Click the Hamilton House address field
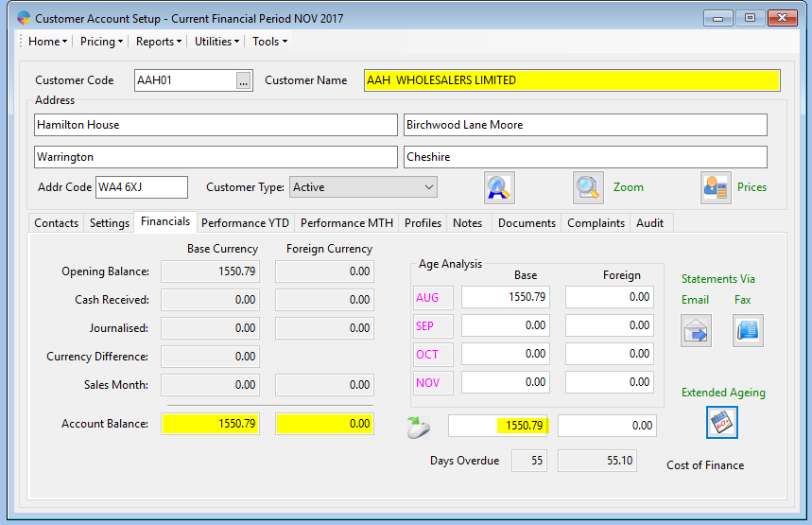The height and width of the screenshot is (525, 812). pyautogui.click(x=216, y=125)
